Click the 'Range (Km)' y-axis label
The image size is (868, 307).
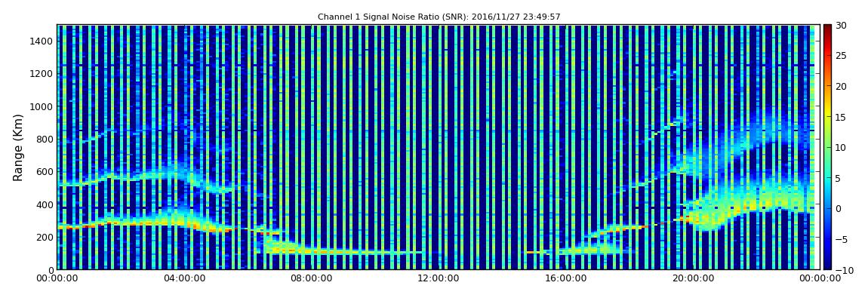click(17, 147)
